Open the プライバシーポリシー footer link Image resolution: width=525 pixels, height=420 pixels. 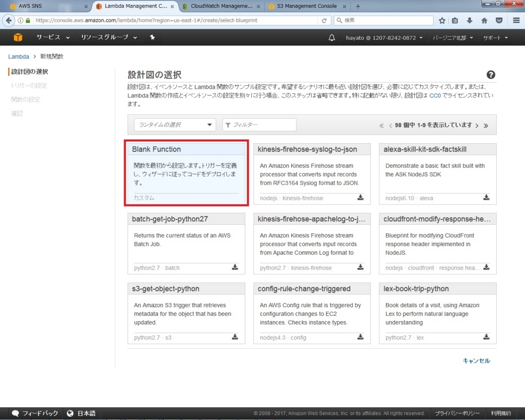(457, 413)
